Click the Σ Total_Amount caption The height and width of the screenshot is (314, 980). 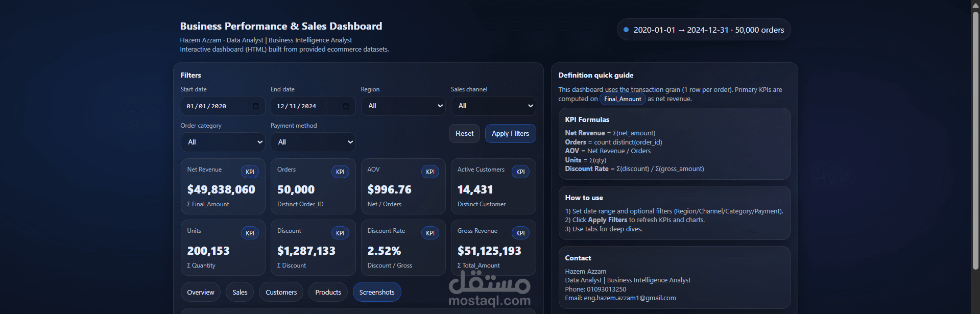(479, 265)
